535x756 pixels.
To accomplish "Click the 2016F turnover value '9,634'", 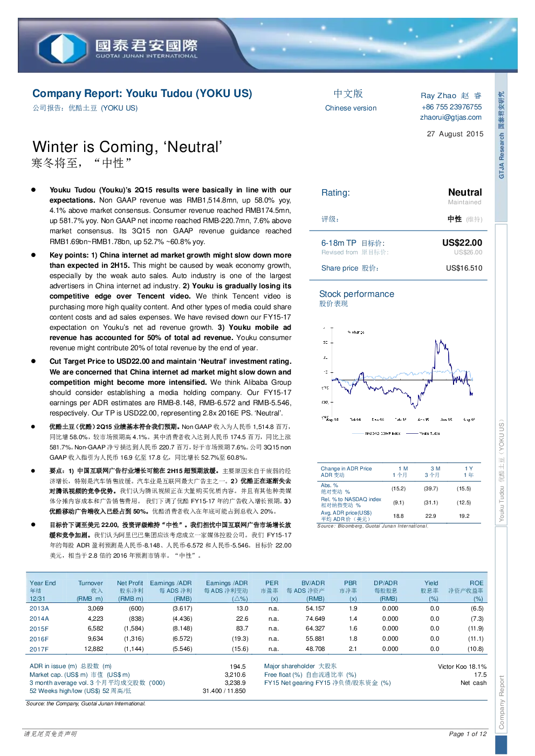I will (95, 639).
